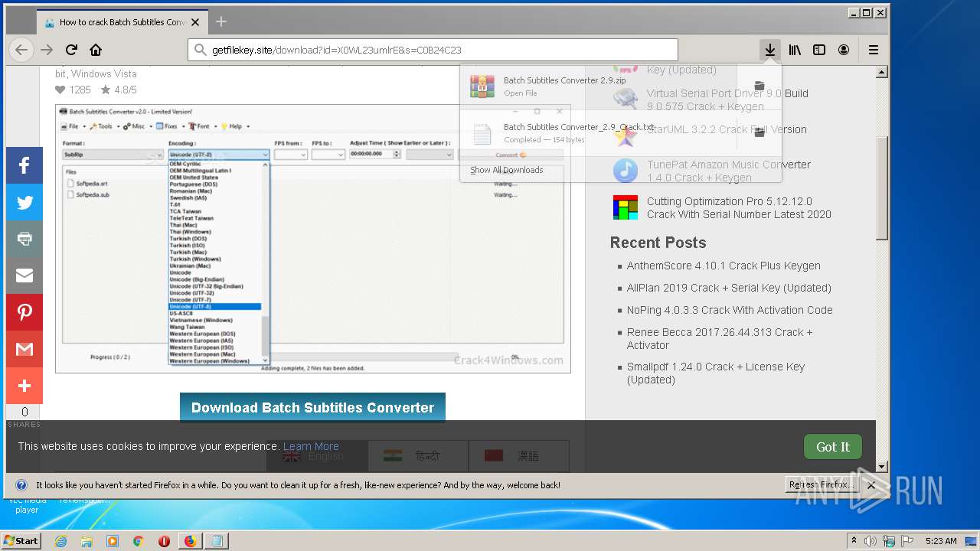980x551 pixels.
Task: Open Show All Downloads
Action: click(x=506, y=170)
